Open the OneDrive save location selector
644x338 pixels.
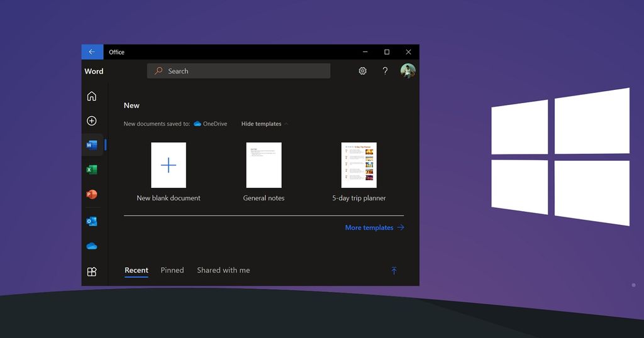(x=210, y=124)
